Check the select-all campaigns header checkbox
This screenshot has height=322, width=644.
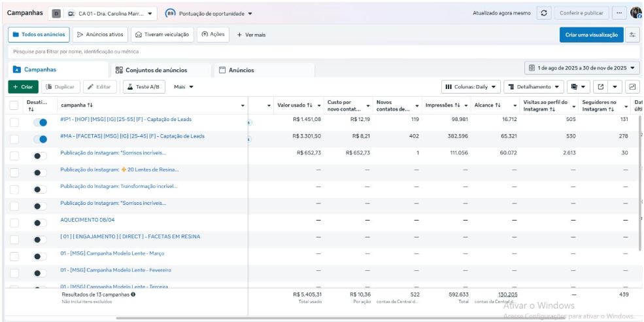point(14,105)
